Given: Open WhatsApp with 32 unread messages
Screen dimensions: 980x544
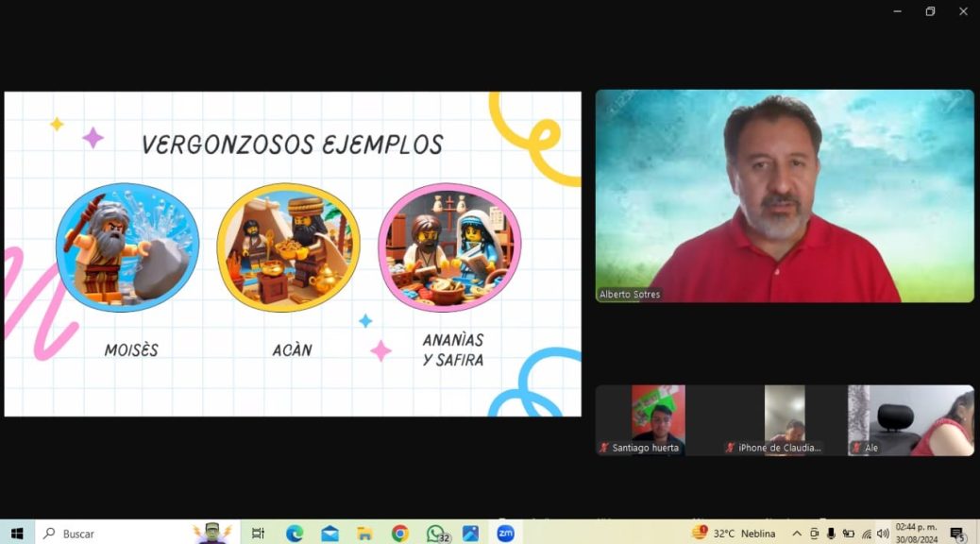Looking at the screenshot, I should [437, 534].
